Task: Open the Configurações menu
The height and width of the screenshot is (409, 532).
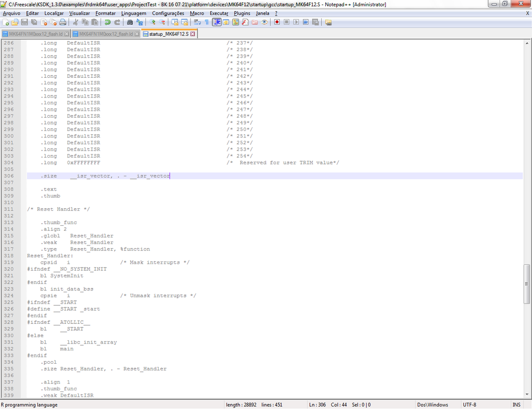Action: point(168,13)
